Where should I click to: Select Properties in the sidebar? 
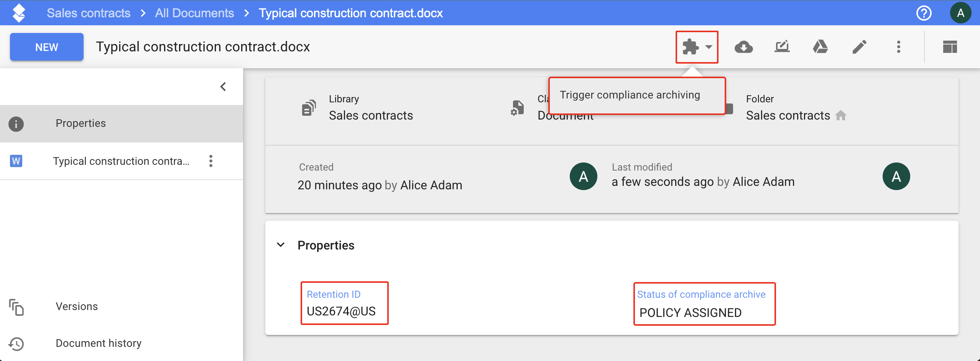[81, 123]
